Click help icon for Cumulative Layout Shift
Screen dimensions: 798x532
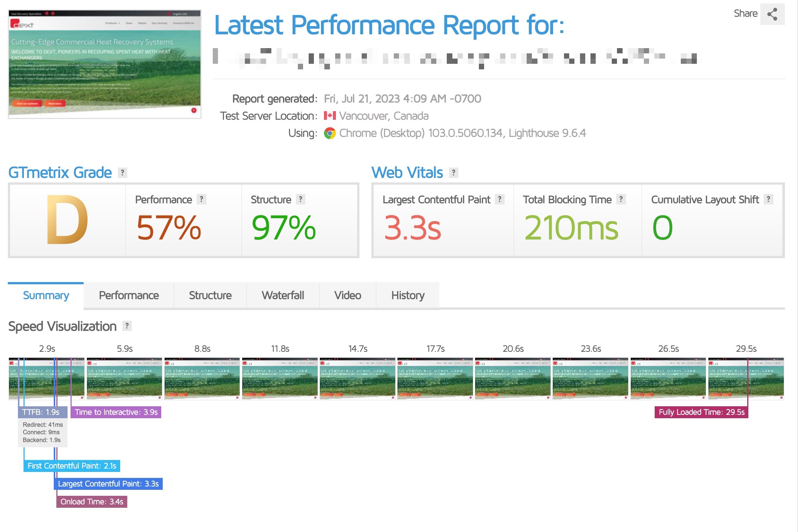click(x=768, y=199)
